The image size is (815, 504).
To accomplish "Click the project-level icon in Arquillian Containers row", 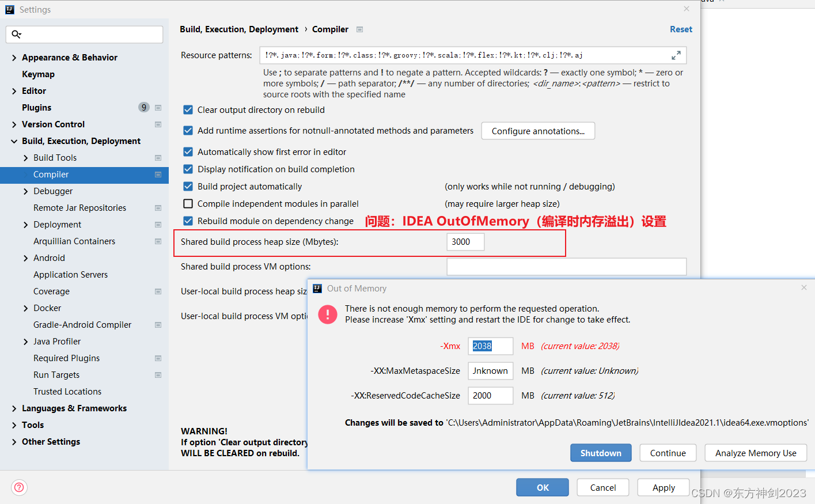I will point(158,241).
